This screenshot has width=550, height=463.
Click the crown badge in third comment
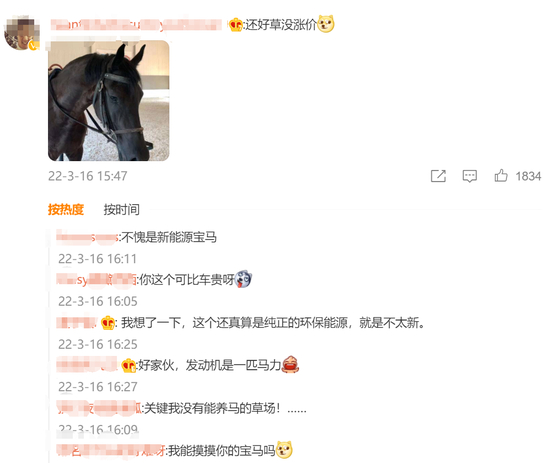coord(108,323)
